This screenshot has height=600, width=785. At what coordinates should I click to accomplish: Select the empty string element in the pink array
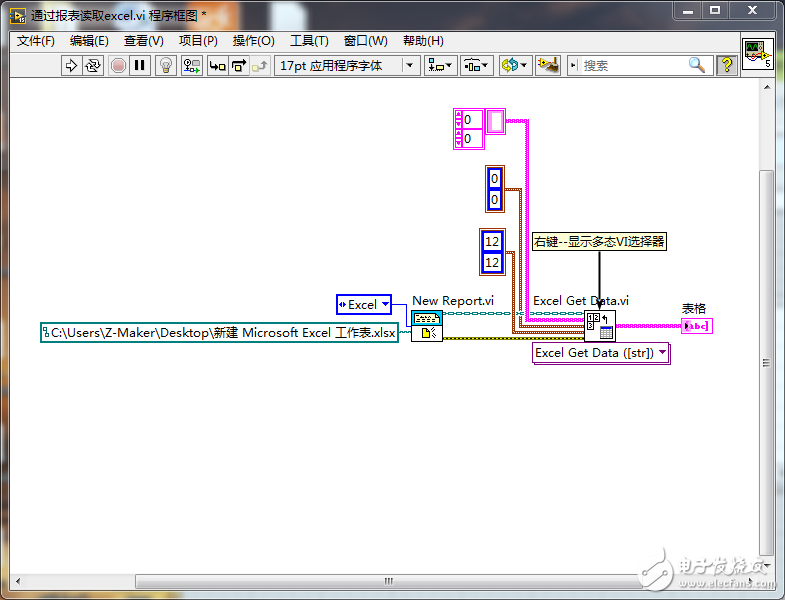click(x=496, y=121)
